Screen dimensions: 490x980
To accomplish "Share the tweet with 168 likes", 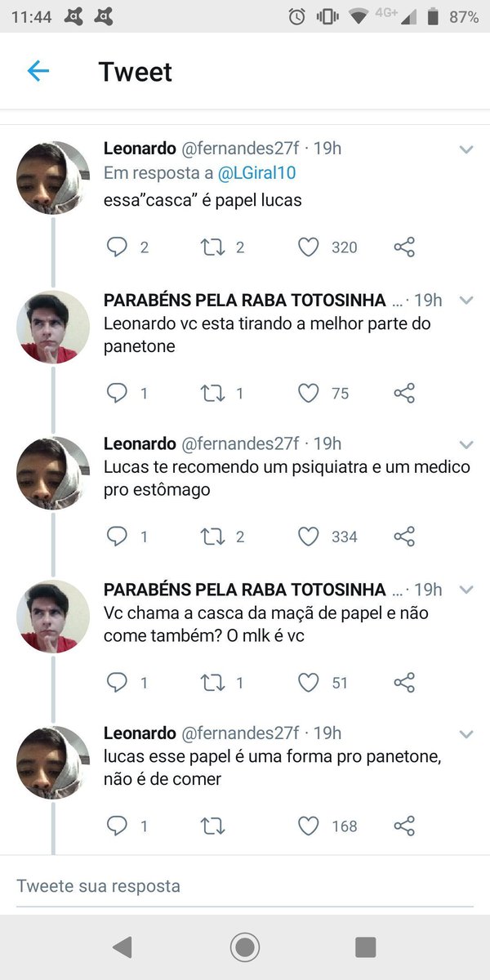I will (404, 826).
